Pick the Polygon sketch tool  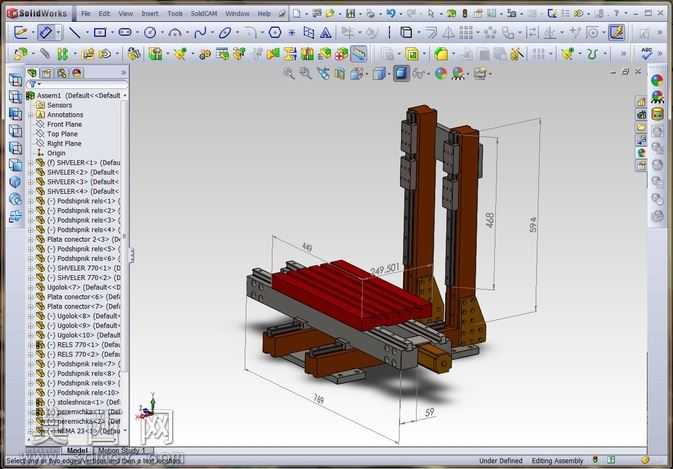click(x=275, y=33)
